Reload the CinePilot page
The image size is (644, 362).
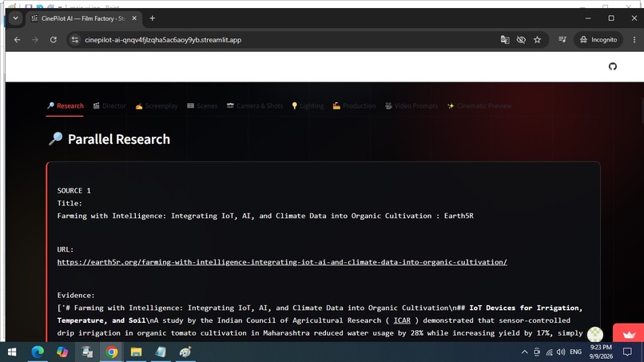(53, 40)
